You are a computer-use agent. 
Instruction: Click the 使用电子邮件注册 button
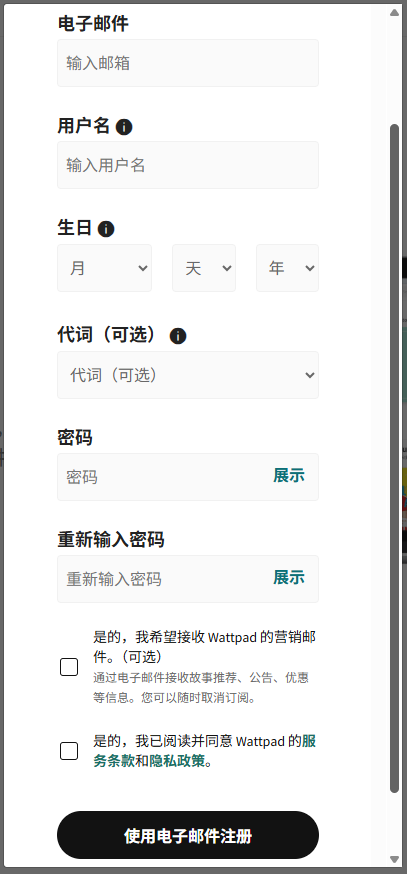tap(188, 835)
